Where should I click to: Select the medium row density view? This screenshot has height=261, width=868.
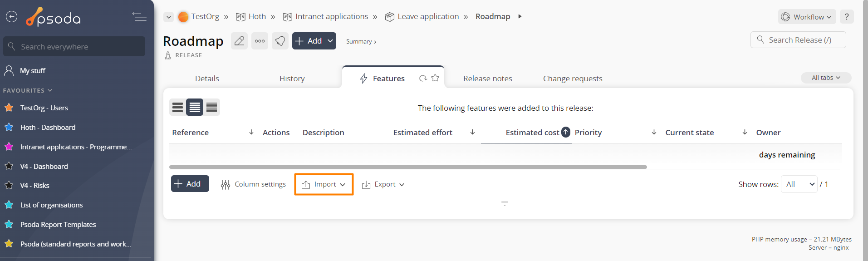195,107
